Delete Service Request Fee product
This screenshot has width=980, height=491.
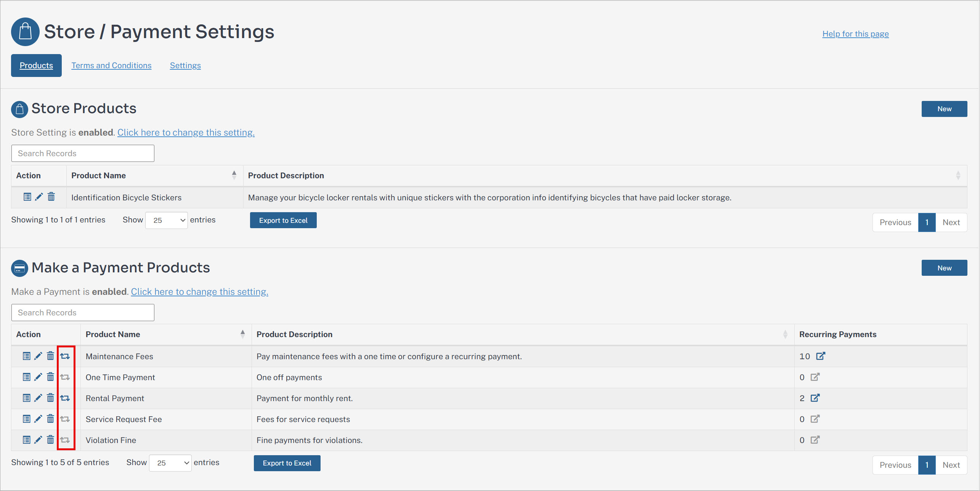click(50, 419)
